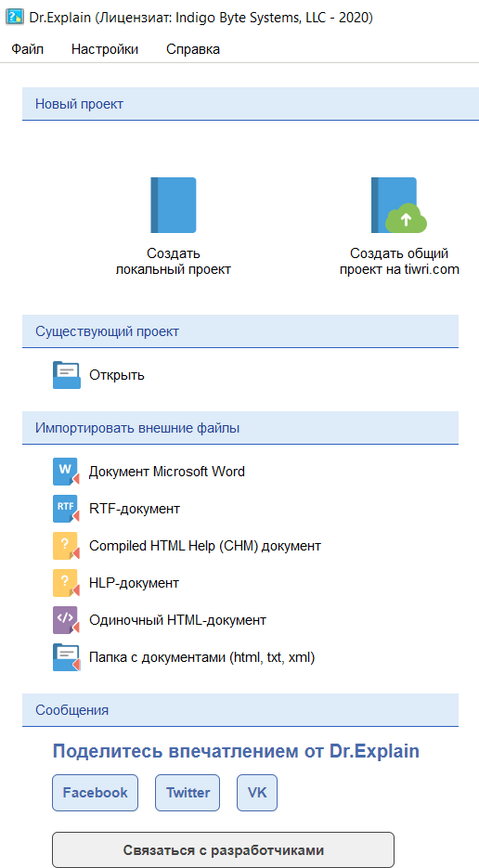Click the HLP document import icon
Image resolution: width=479 pixels, height=868 pixels.
[66, 583]
